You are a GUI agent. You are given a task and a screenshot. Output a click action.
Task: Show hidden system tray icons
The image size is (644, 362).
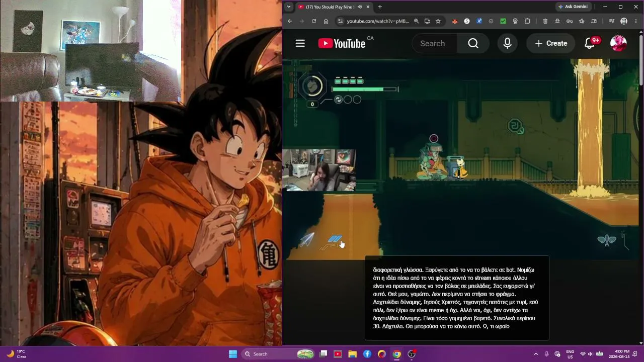click(536, 354)
